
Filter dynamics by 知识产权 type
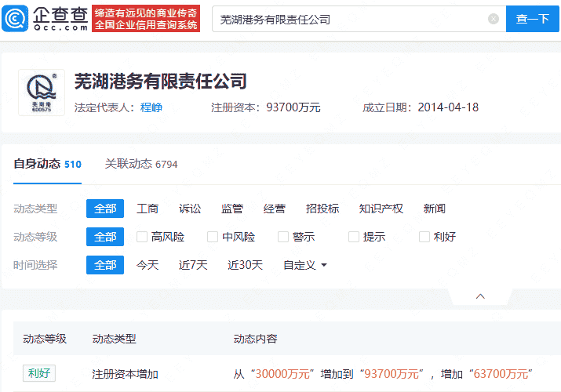click(381, 209)
